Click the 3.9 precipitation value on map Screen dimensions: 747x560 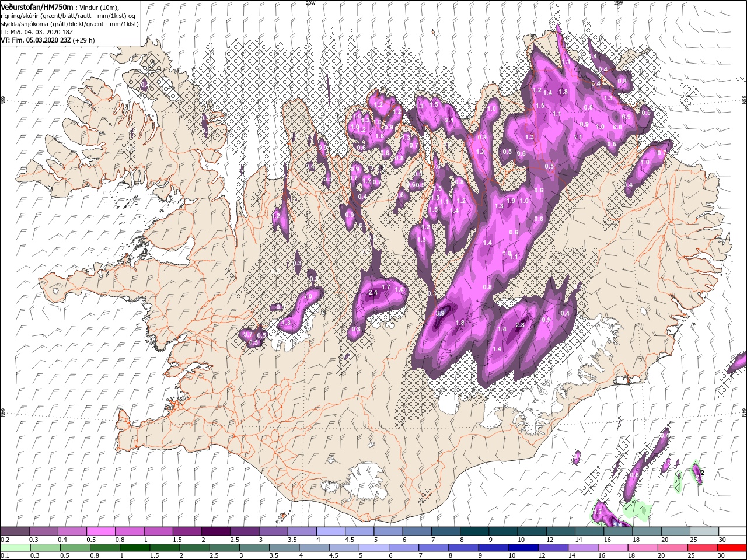441,313
